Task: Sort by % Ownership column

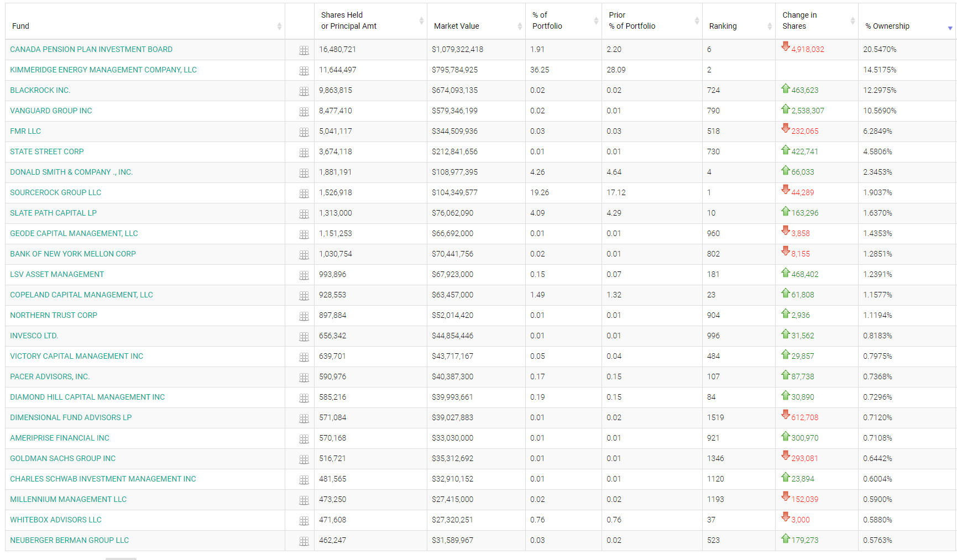Action: [907, 21]
